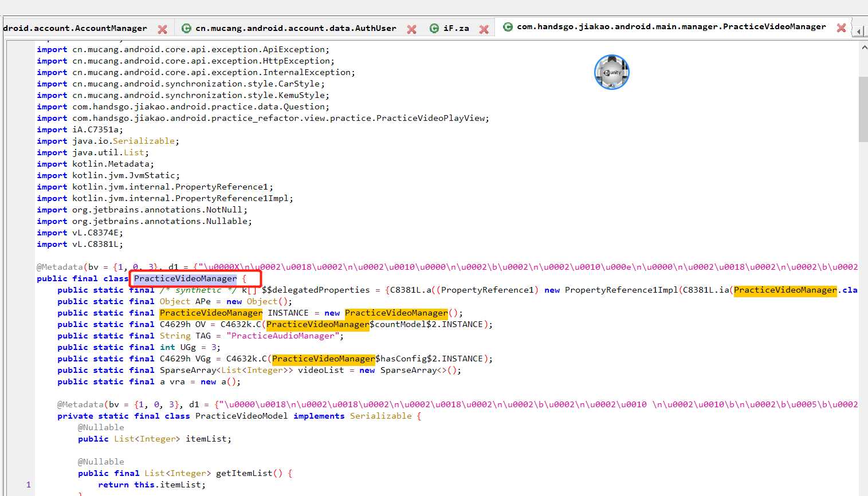Click the import vL.C8381L line
868x496 pixels.
click(80, 244)
